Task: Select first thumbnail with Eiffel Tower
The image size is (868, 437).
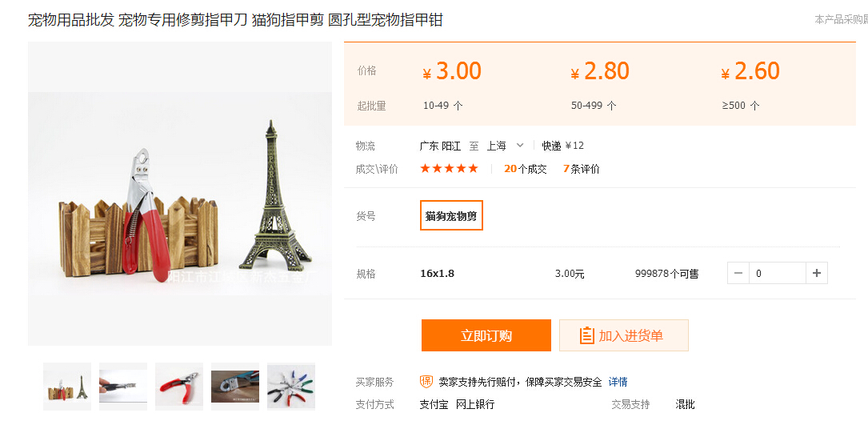Action: point(67,387)
